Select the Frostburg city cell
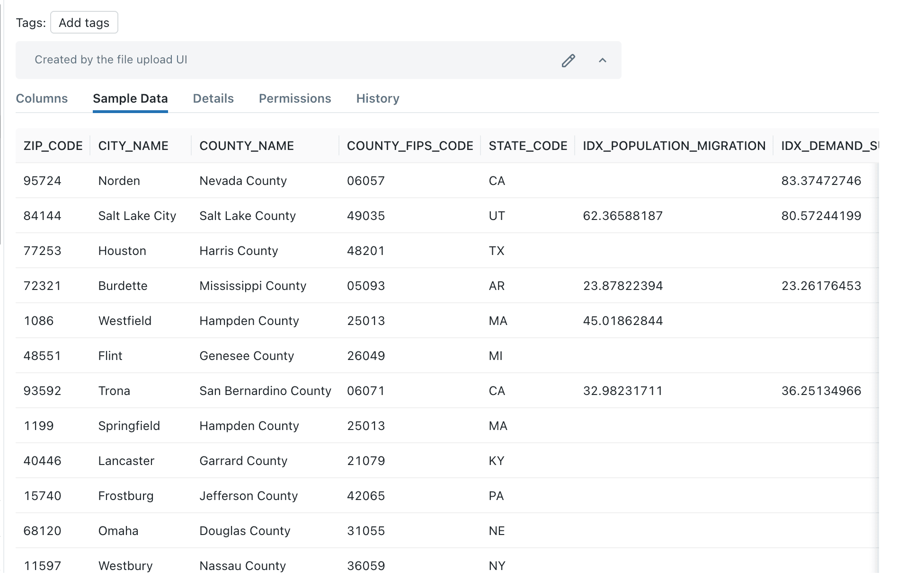This screenshot has width=898, height=588. click(126, 496)
